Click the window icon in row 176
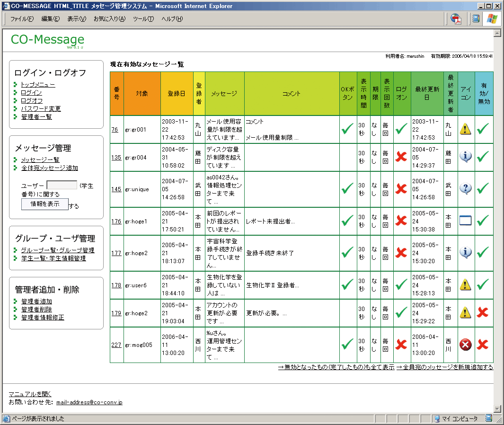 466,221
